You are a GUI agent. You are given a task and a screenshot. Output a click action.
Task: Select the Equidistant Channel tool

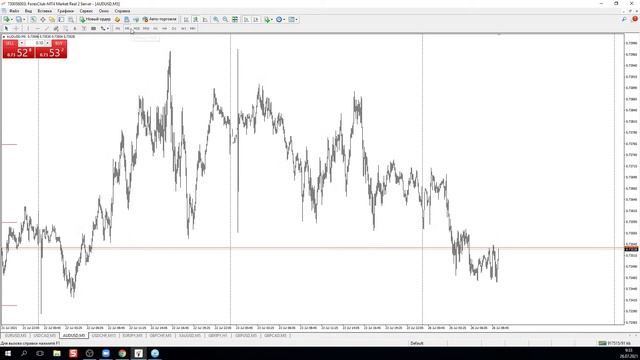pos(56,29)
